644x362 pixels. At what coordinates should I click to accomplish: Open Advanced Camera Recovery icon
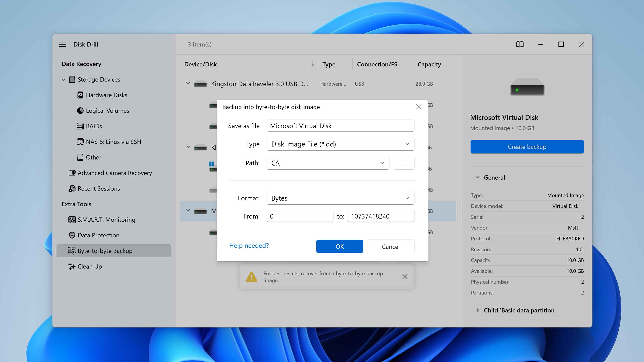(72, 173)
